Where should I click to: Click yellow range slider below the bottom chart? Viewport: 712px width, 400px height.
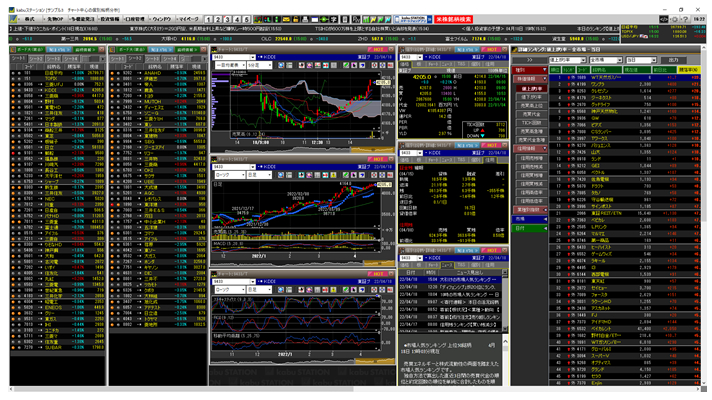[375, 361]
